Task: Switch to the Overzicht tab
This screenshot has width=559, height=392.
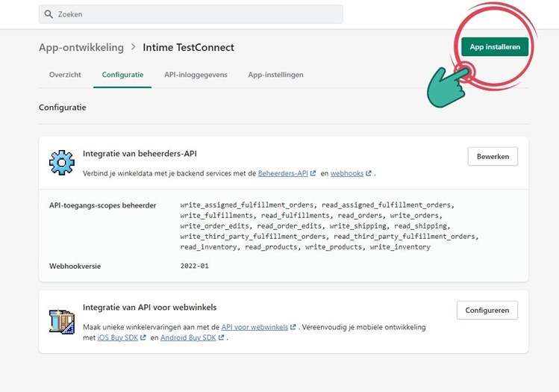Action: (x=65, y=75)
